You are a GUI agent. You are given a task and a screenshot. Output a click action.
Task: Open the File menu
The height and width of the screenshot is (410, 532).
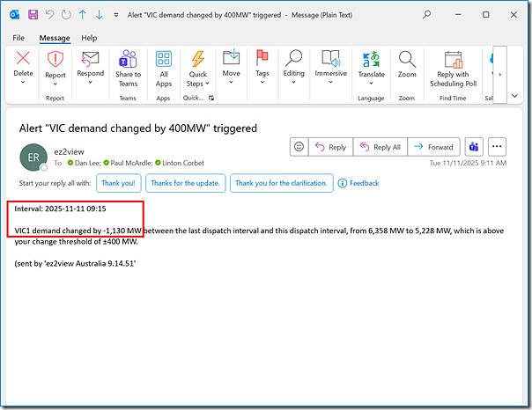click(x=18, y=38)
